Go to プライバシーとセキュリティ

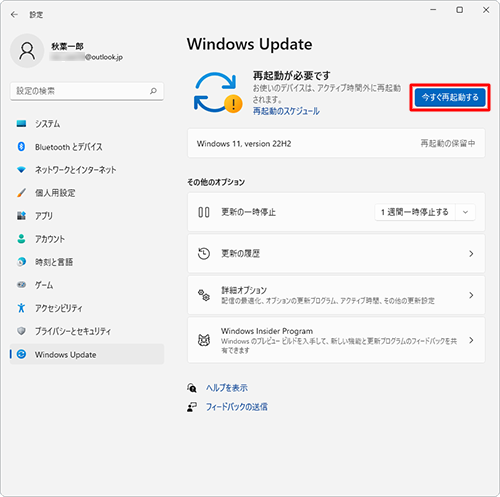pos(87,331)
